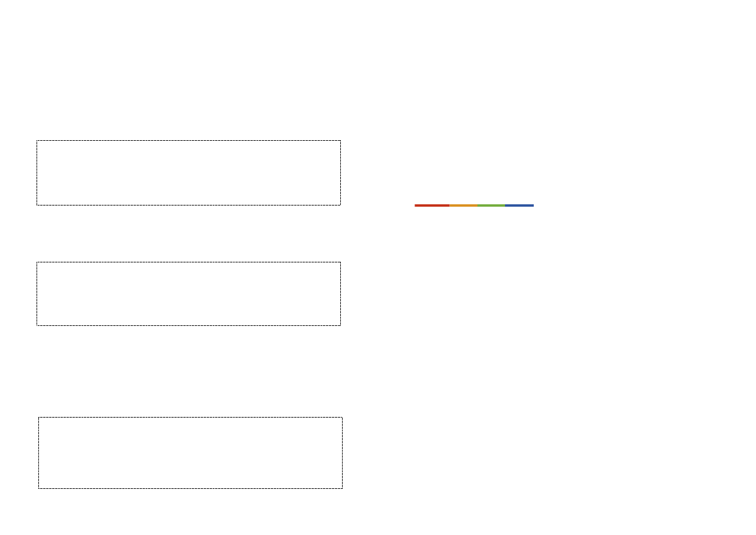
Task: Click the top dashed box's left border
Action: [37, 173]
